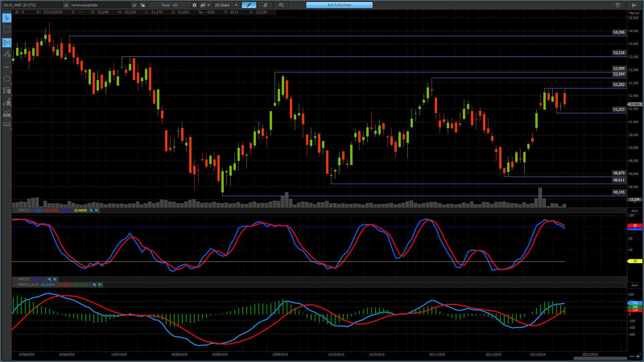This screenshot has width=644, height=362.
Task: Open MACD(12,26,9) wrench settings
Action: click(95, 285)
